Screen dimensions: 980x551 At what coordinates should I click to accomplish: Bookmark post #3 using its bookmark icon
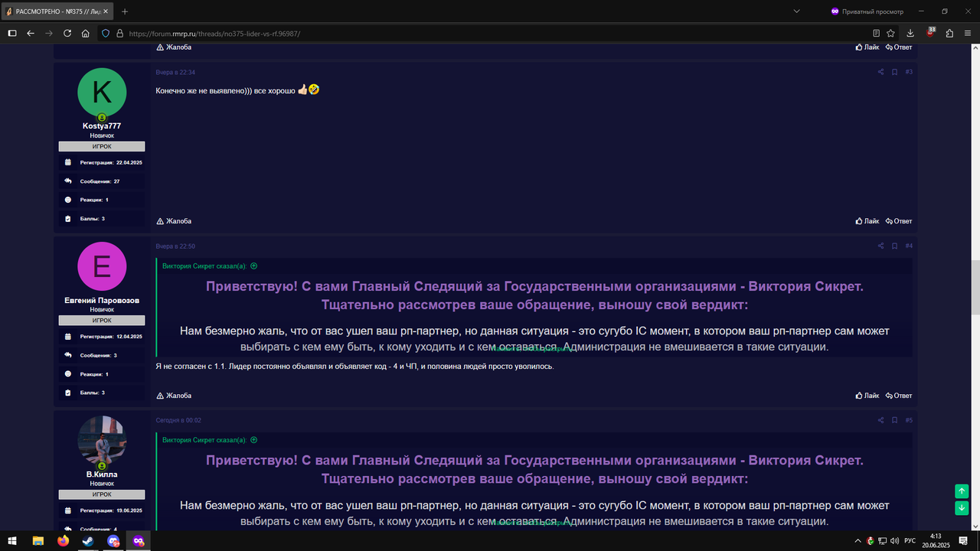pos(894,71)
